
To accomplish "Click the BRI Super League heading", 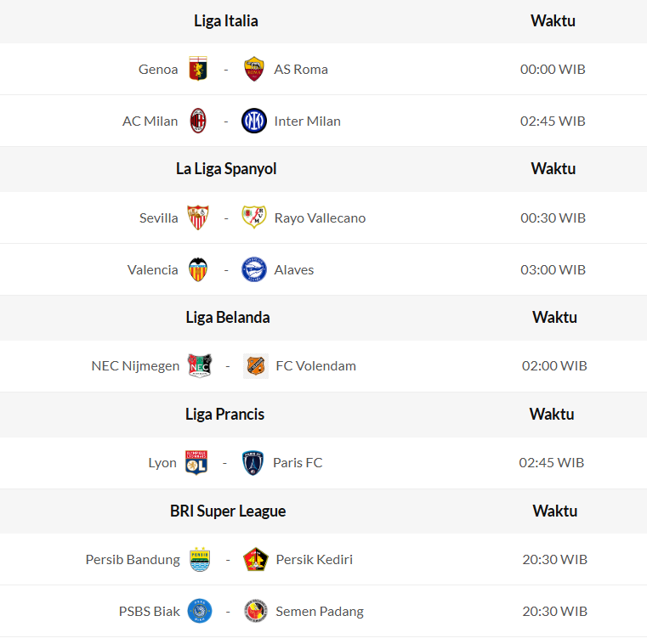I will click(228, 511).
